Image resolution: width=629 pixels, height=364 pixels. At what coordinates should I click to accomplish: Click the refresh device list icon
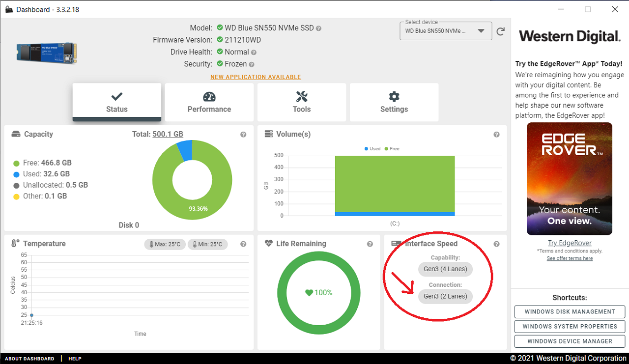click(500, 31)
